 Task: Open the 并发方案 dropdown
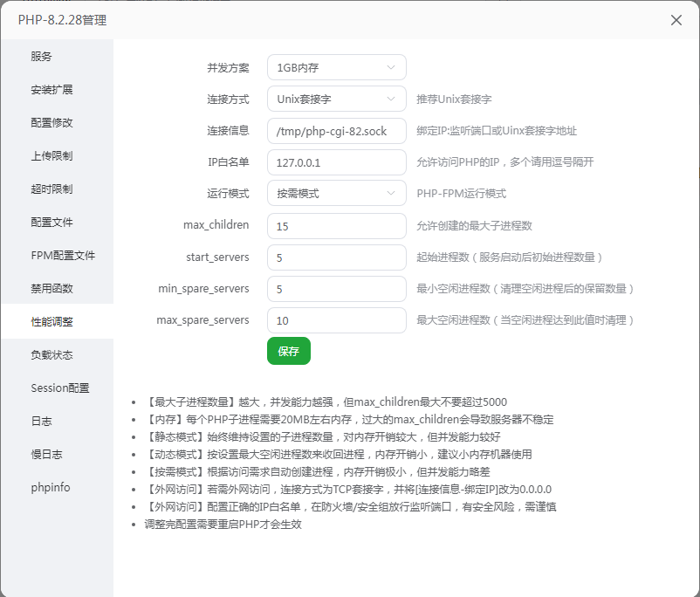(x=336, y=67)
